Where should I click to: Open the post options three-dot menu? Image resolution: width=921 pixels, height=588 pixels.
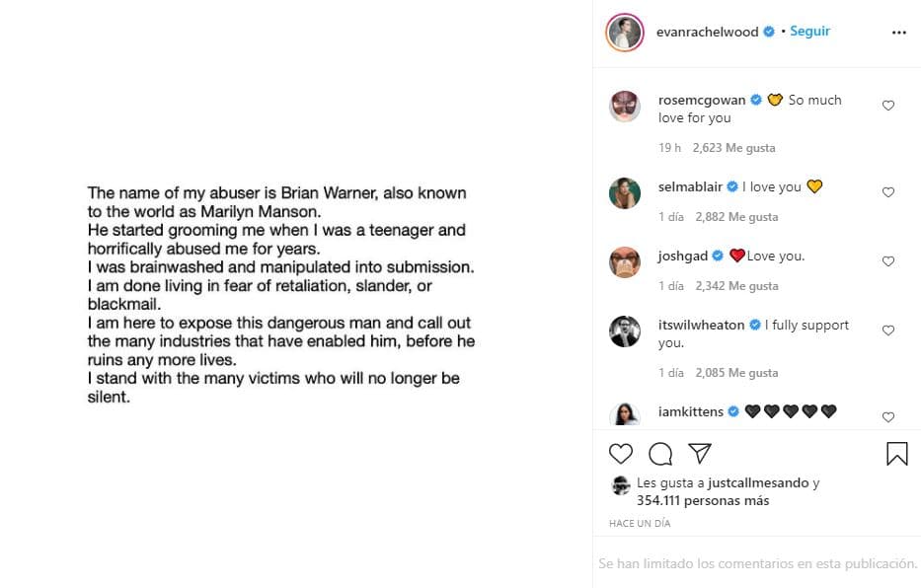(x=898, y=31)
